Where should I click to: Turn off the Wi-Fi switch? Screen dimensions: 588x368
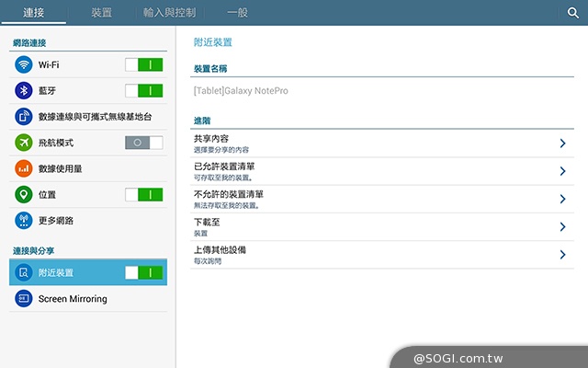click(144, 65)
